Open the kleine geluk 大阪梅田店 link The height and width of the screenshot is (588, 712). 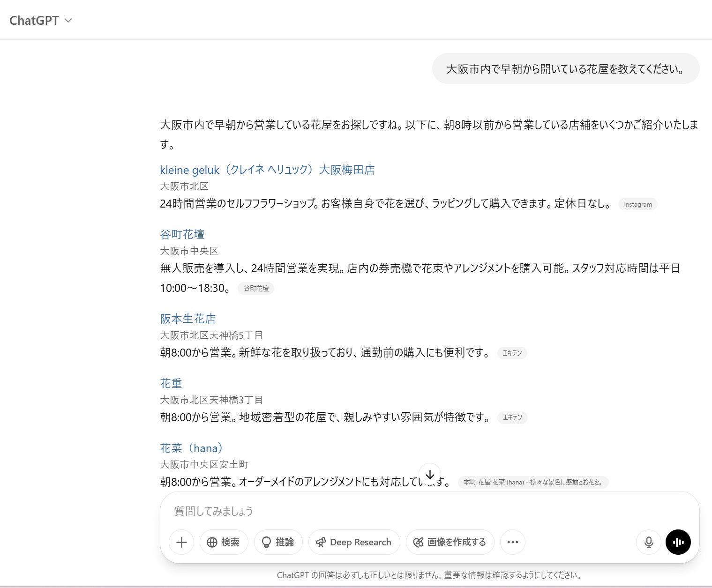point(267,170)
